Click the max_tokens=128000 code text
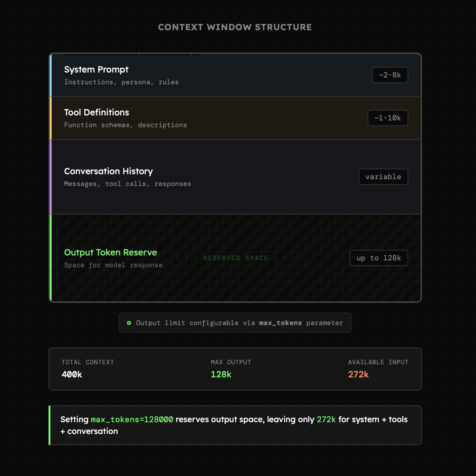The image size is (476, 476). pyautogui.click(x=132, y=419)
